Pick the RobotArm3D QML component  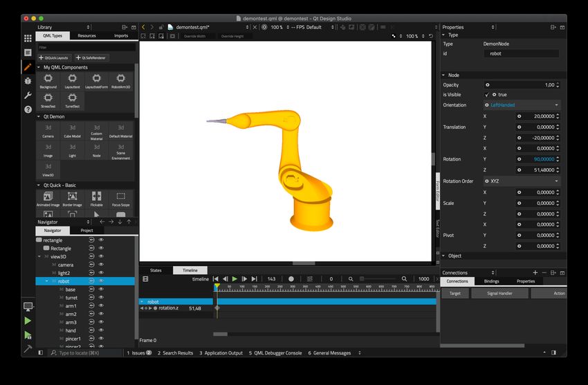tap(120, 81)
